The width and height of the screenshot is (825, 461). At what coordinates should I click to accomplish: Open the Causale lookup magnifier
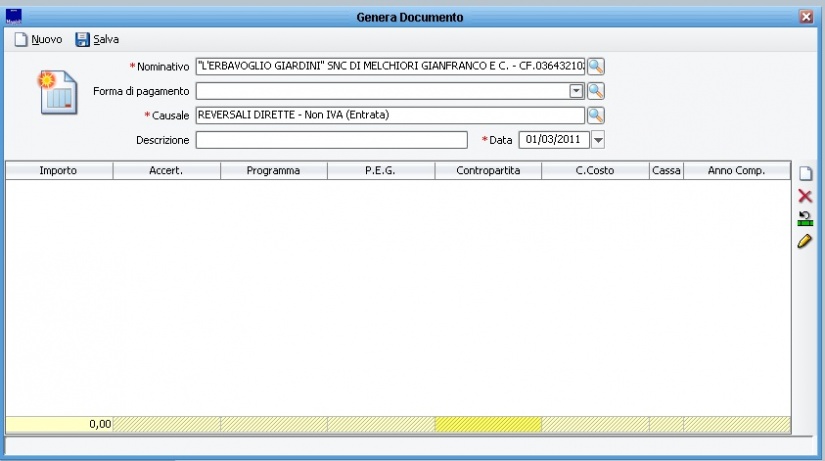595,115
